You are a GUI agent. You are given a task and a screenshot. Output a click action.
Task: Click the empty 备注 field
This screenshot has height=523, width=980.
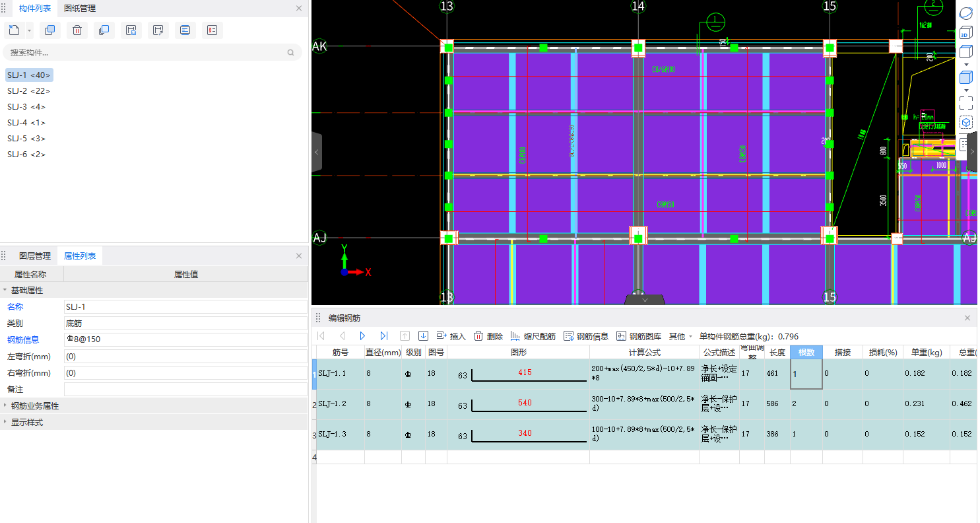pos(185,390)
